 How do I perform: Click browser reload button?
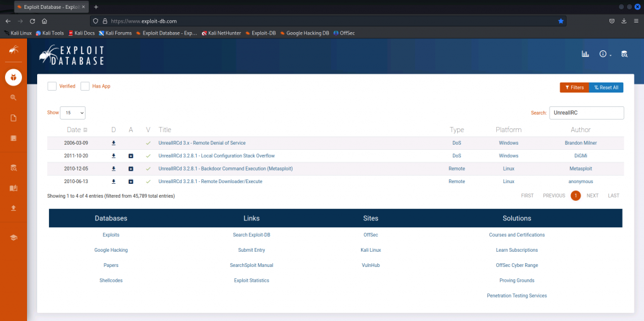(x=33, y=21)
